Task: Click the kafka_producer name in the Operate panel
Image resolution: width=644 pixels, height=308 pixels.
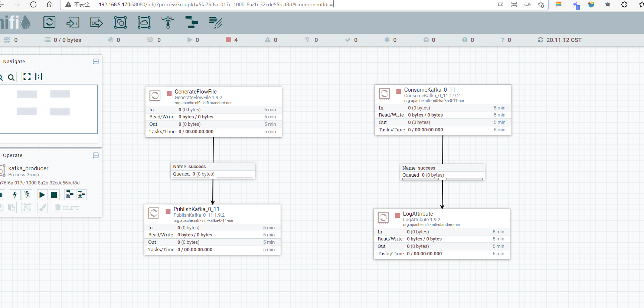Action: click(28, 168)
